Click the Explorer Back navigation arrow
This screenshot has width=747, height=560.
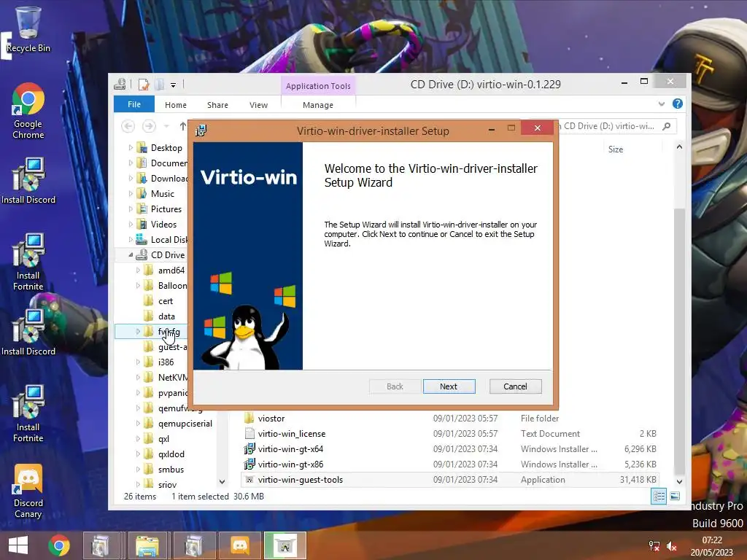click(x=128, y=126)
